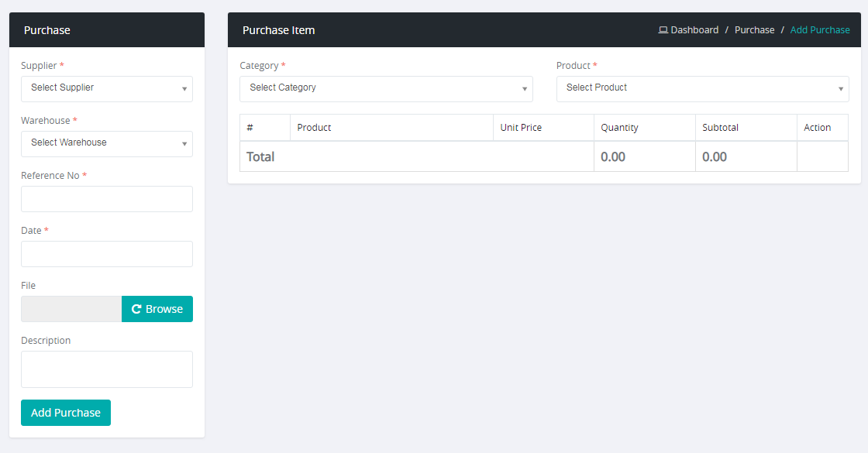
Task: Click the laptop icon beside Dashboard
Action: (663, 30)
